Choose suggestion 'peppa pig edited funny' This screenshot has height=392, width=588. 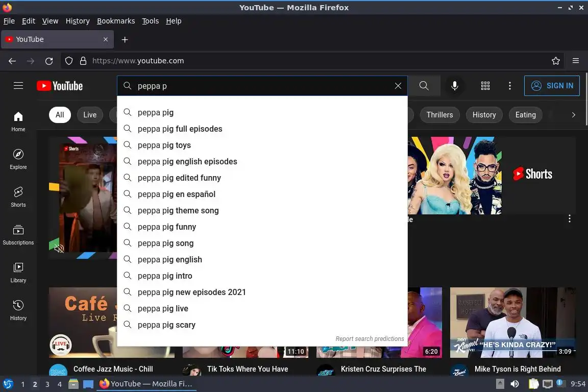[262, 178]
